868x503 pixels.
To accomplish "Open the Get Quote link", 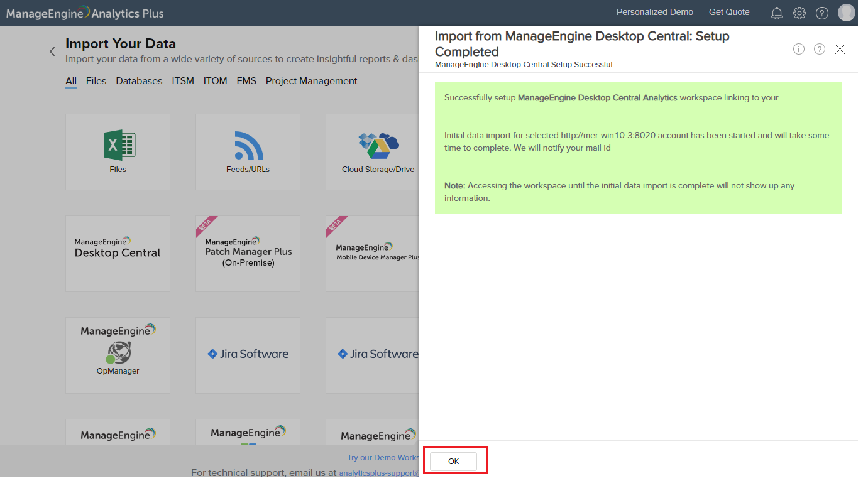I will coord(729,13).
